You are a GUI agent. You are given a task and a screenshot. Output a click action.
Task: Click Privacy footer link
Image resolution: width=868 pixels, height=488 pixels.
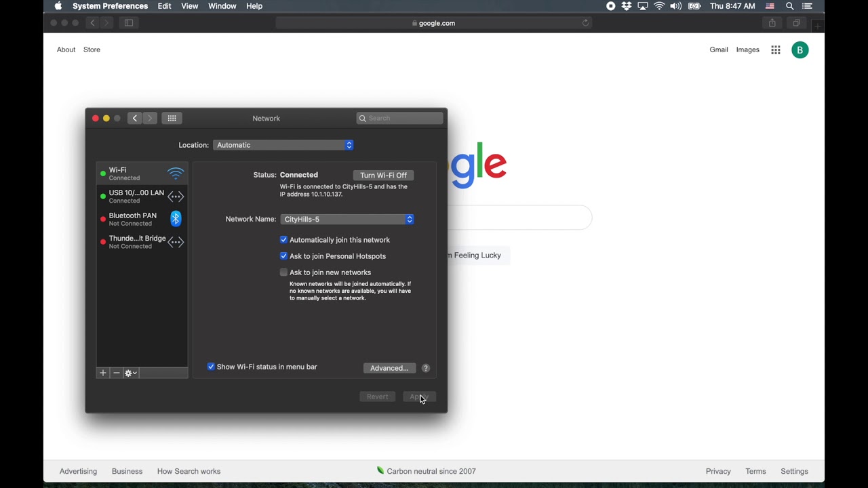point(718,471)
